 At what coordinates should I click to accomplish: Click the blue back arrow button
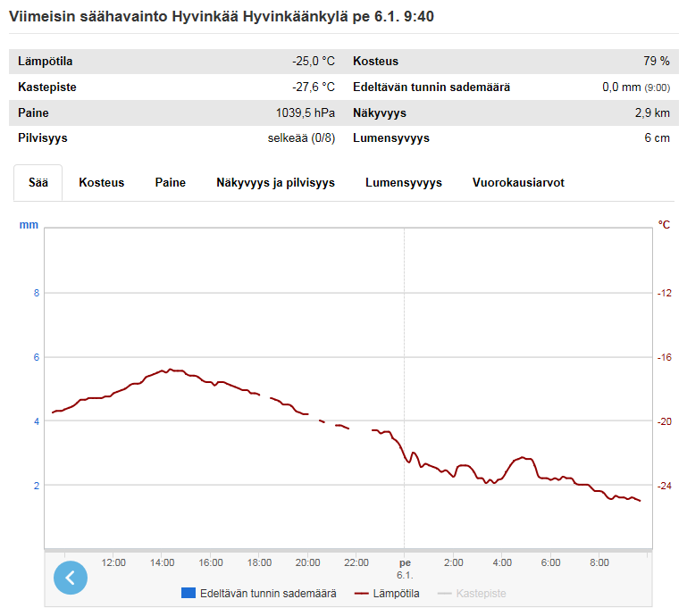click(x=71, y=578)
